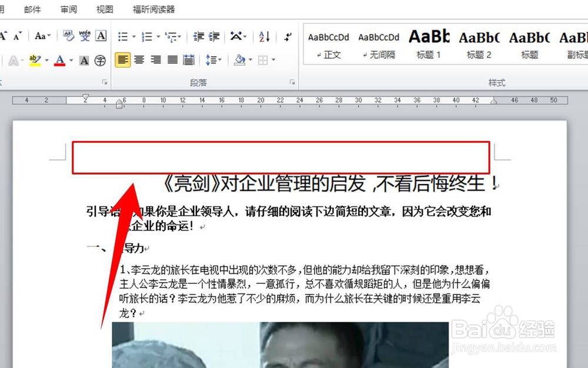The image size is (588, 368).
Task: Apply red font color to text
Action: click(60, 61)
